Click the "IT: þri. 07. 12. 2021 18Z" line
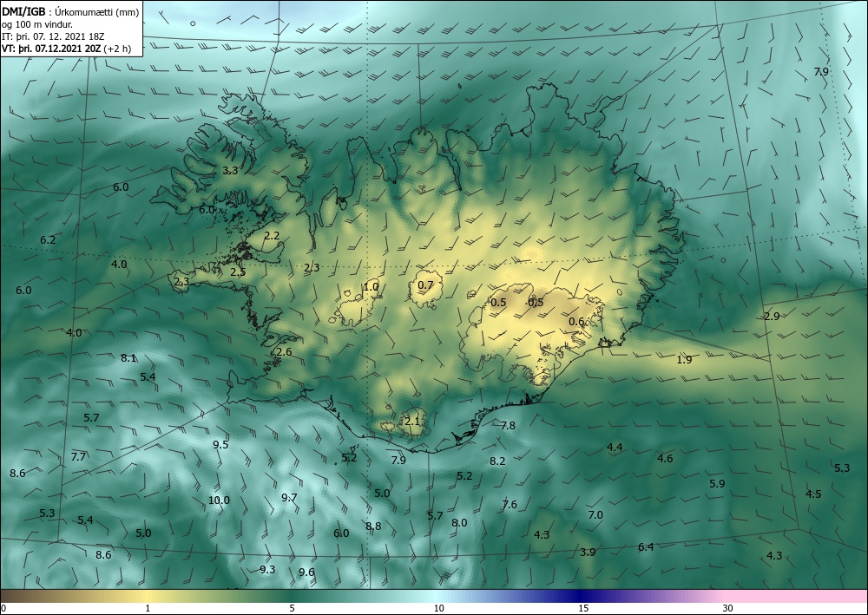 tap(53, 36)
